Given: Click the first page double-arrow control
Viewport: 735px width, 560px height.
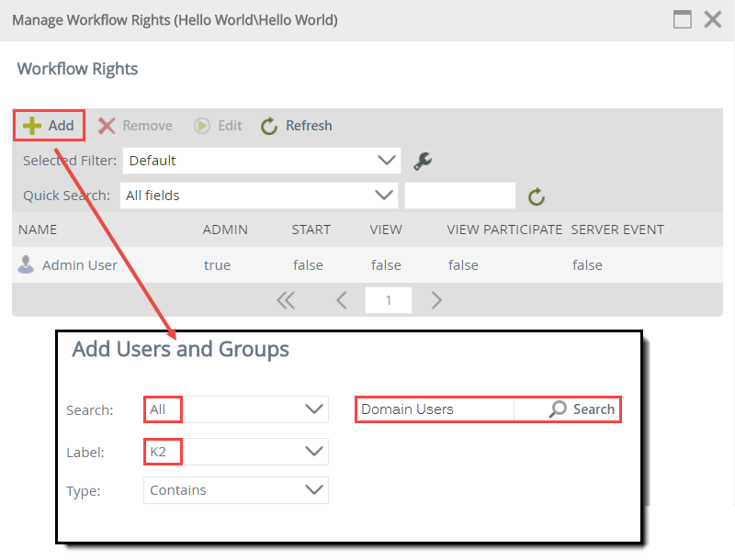Looking at the screenshot, I should pos(286,299).
